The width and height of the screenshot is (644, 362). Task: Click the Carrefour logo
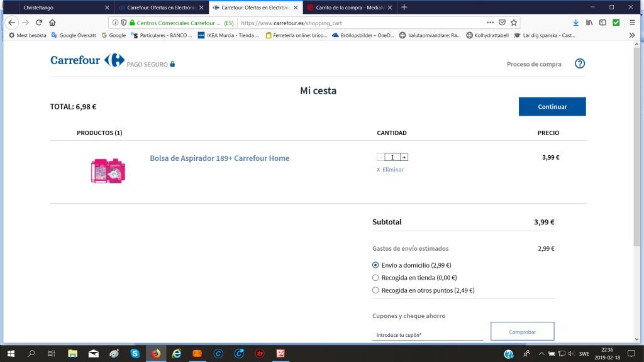click(x=87, y=60)
